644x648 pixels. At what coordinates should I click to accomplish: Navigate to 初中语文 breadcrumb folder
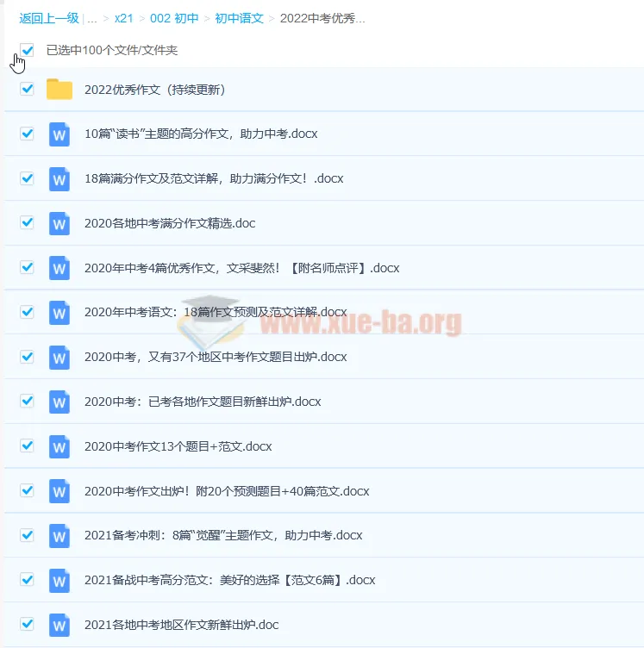coord(239,18)
